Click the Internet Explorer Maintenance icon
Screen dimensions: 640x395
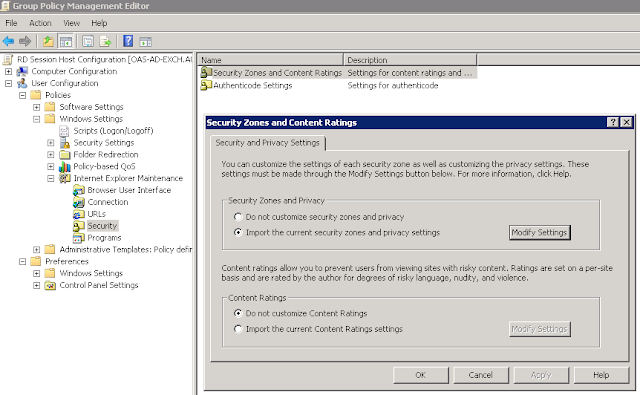click(64, 178)
